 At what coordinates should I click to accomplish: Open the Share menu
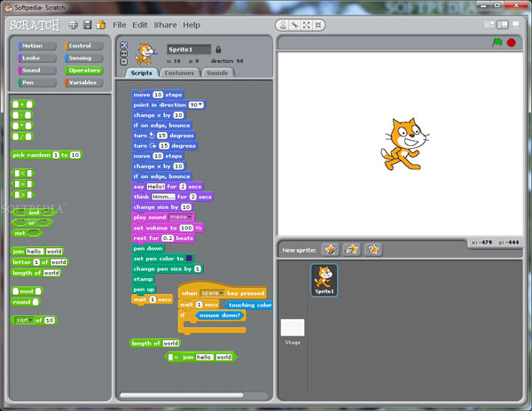point(165,25)
